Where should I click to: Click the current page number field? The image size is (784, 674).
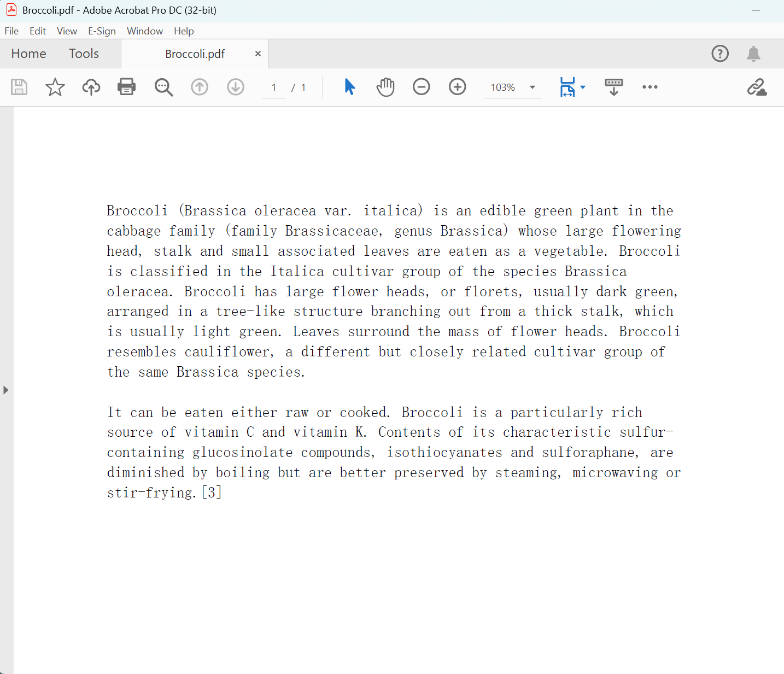pos(274,87)
